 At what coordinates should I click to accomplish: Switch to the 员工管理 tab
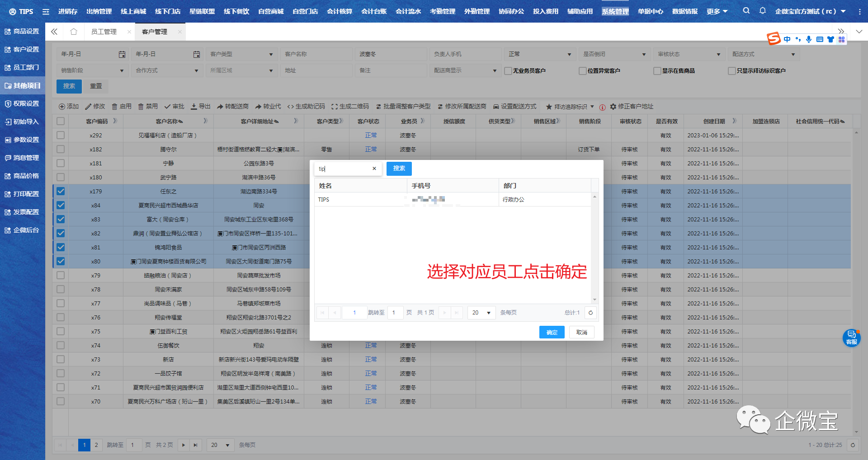coord(104,32)
